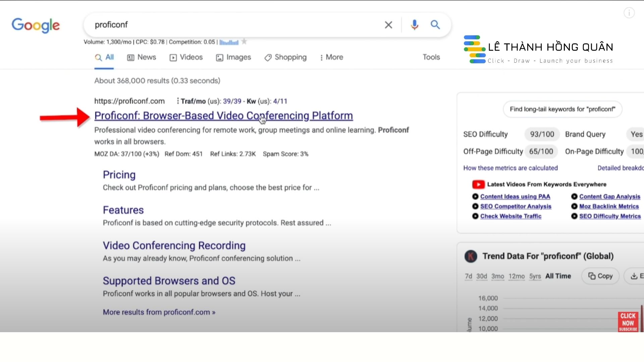Viewport: 644px width, 362px height.
Task: Open the More search options menu
Action: tap(331, 57)
